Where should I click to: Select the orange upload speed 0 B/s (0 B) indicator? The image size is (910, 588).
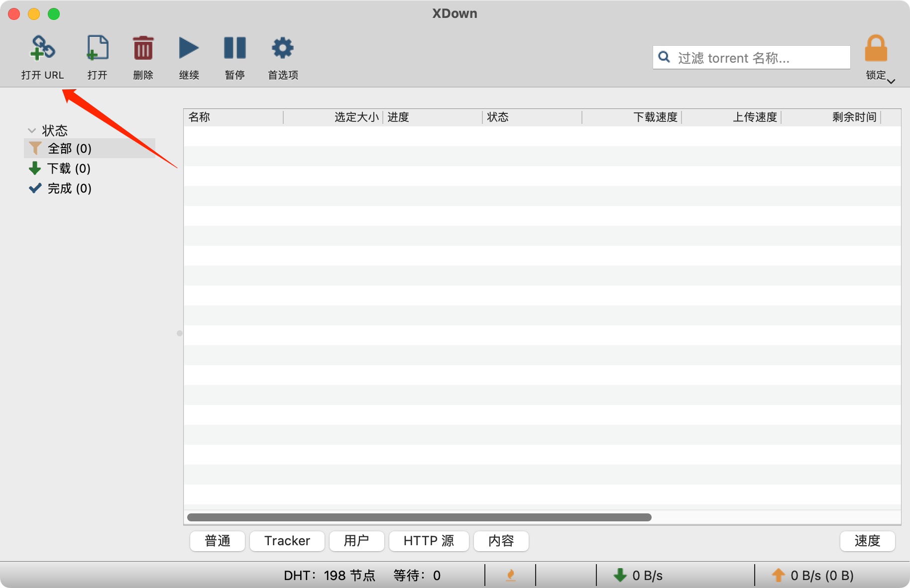pos(812,576)
